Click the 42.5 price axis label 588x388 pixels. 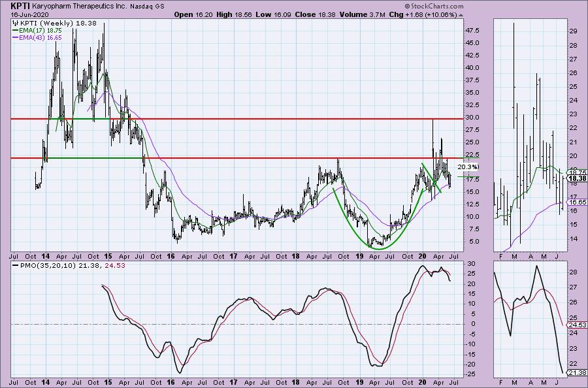(x=472, y=55)
